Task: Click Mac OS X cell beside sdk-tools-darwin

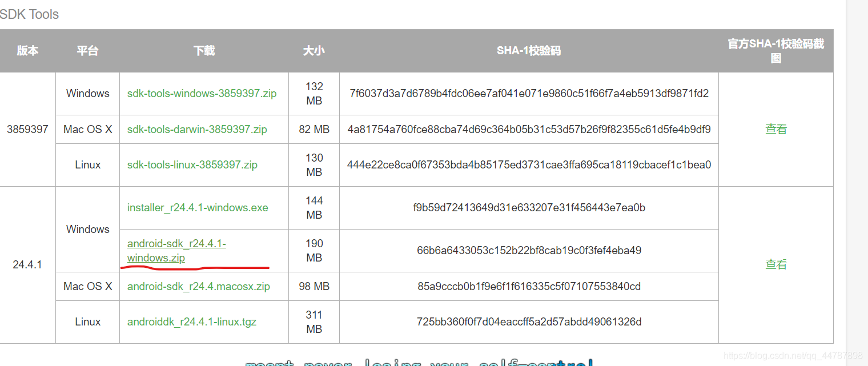Action: (x=87, y=129)
